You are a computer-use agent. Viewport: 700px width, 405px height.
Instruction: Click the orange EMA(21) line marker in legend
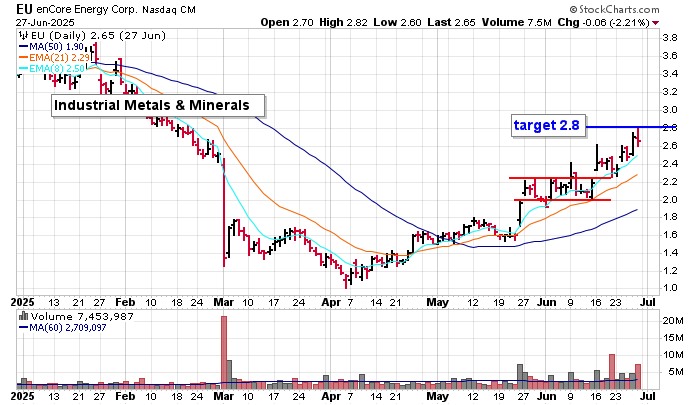23,56
